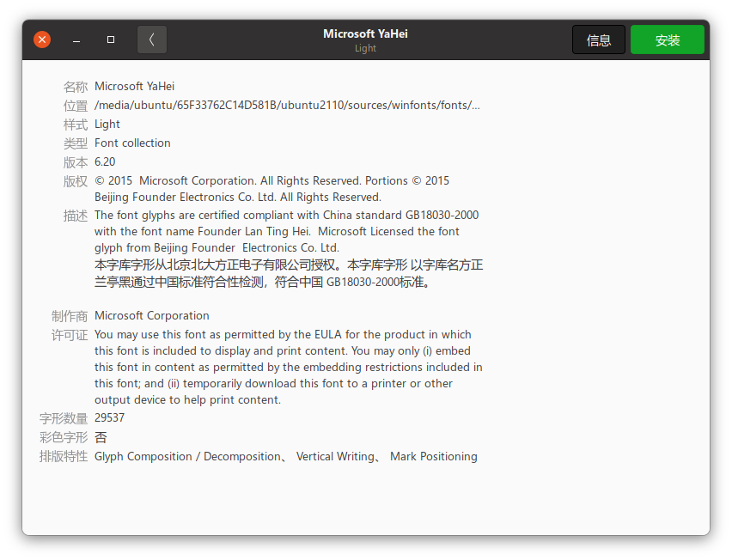Maximize the font viewer window
The height and width of the screenshot is (560, 732).
coord(111,40)
